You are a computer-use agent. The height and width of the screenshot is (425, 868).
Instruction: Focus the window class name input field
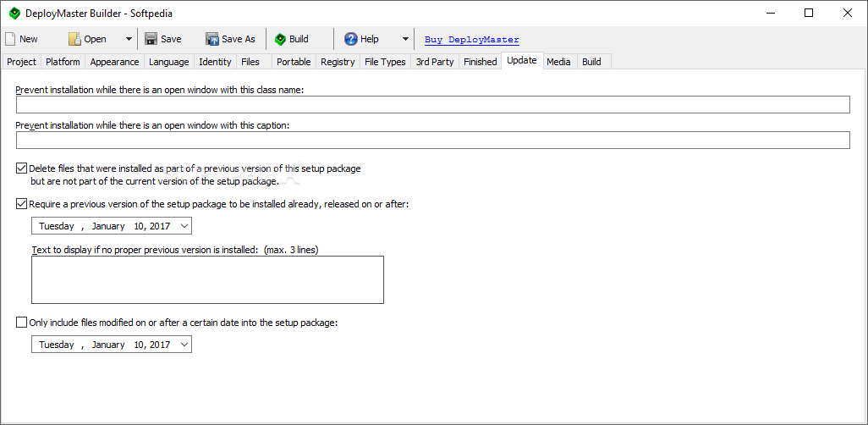433,104
